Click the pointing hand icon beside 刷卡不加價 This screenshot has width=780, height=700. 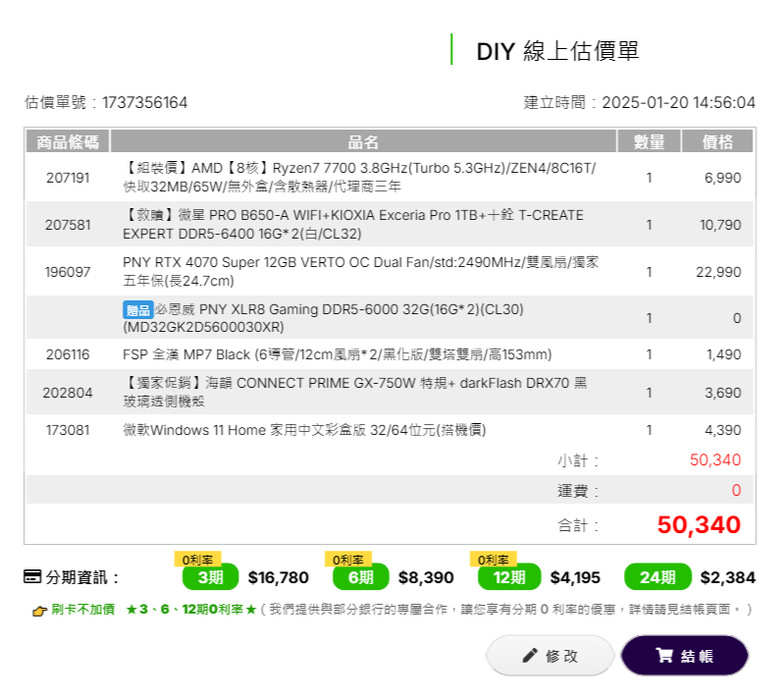coord(40,610)
